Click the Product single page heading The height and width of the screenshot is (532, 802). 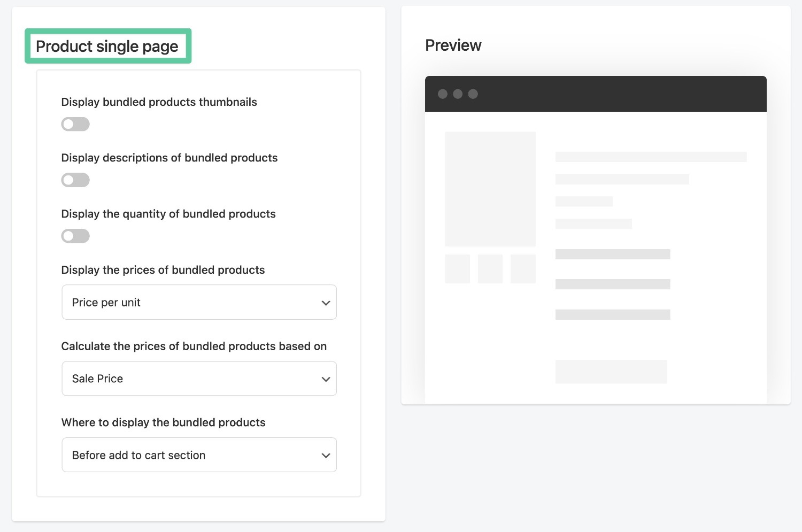(x=107, y=47)
